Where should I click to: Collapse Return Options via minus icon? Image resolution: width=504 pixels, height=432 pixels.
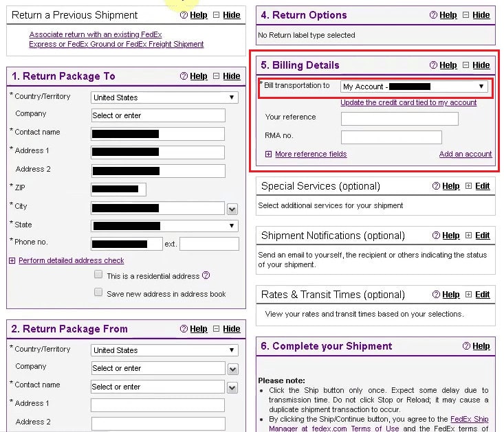[x=465, y=15]
